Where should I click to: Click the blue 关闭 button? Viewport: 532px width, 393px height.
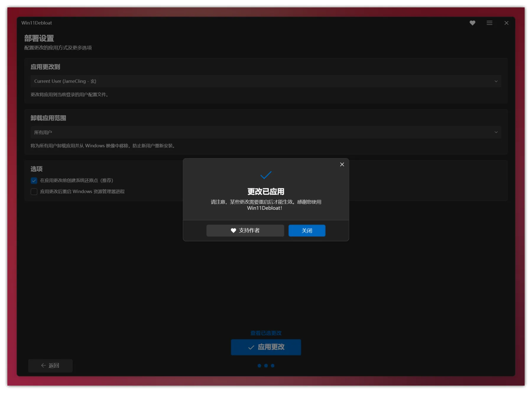pyautogui.click(x=307, y=231)
